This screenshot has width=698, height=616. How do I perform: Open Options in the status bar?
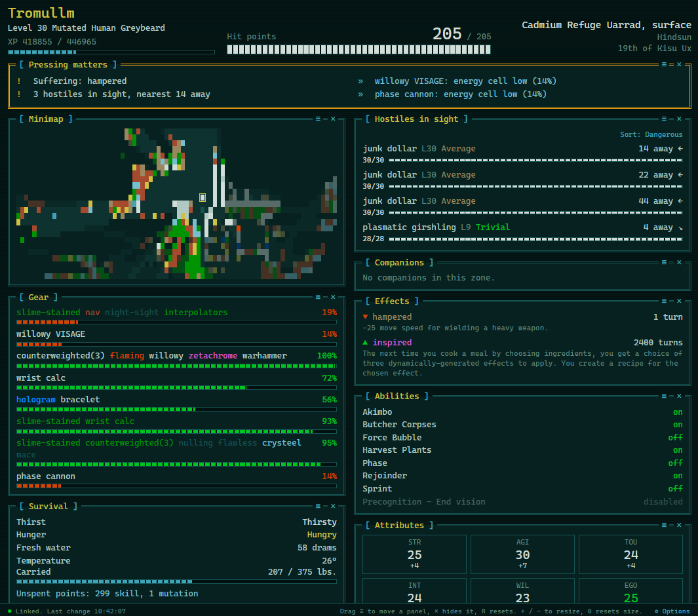[672, 611]
